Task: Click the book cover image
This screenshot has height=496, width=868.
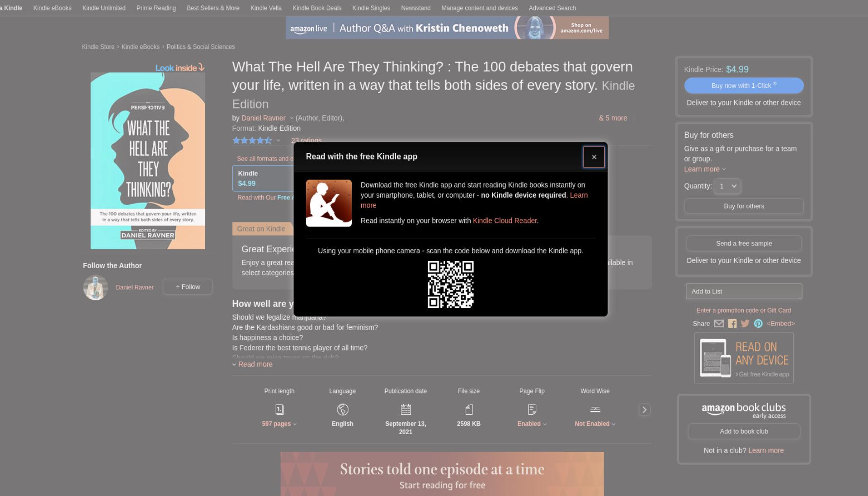Action: pos(148,161)
